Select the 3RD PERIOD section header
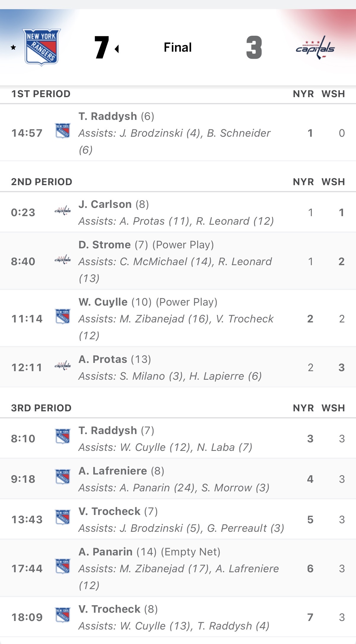Screen dimensions: 356x644 [x=41, y=408]
